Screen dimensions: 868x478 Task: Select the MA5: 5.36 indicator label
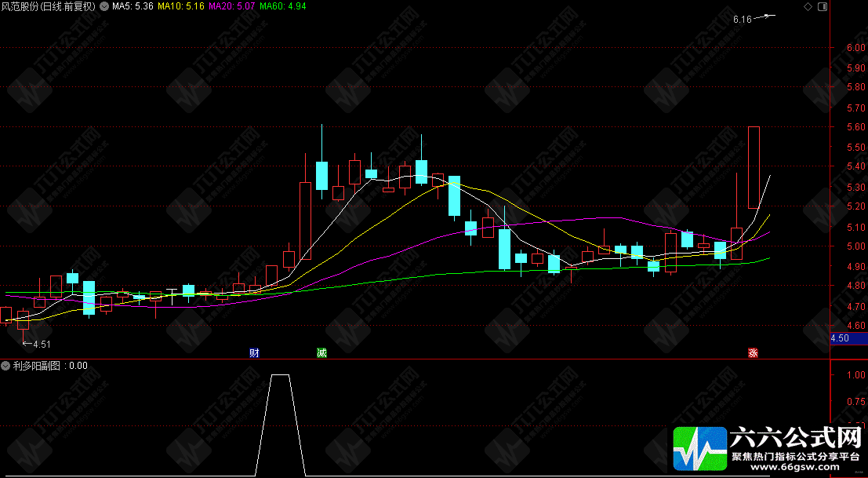(x=132, y=6)
